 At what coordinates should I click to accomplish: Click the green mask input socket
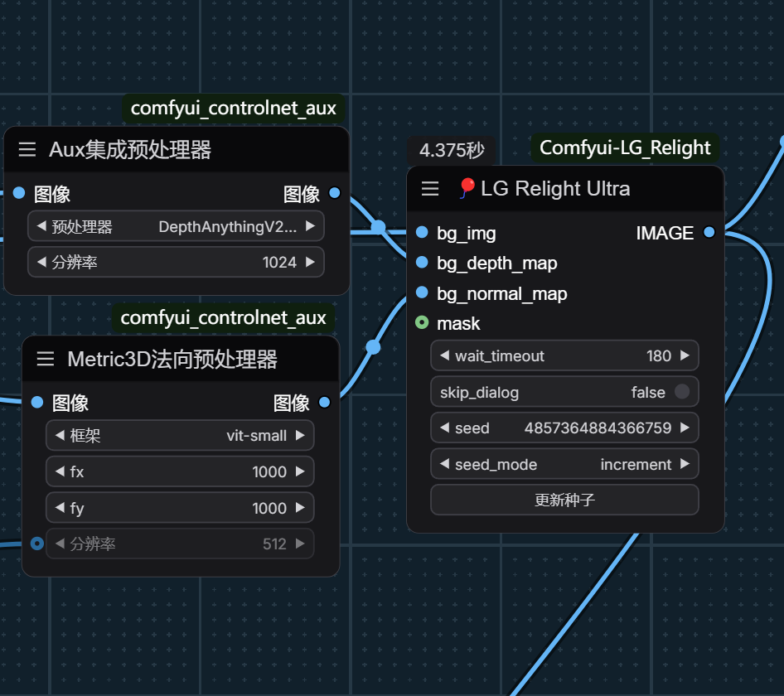coord(422,322)
